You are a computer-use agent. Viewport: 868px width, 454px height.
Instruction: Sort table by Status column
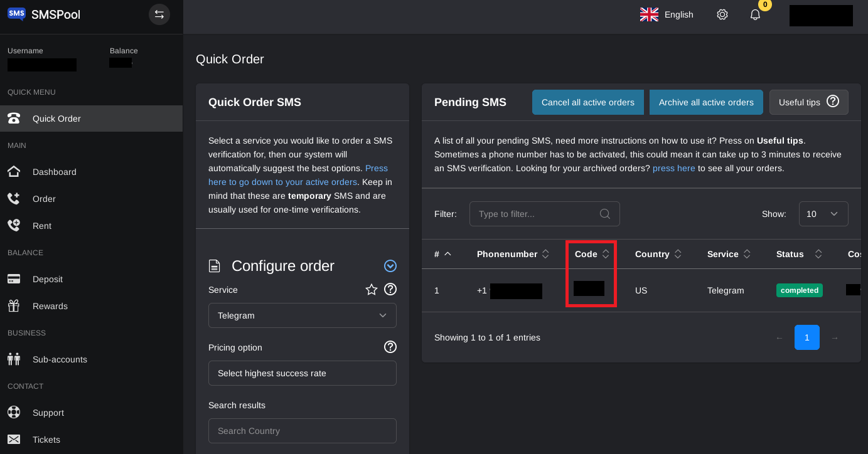[799, 254]
